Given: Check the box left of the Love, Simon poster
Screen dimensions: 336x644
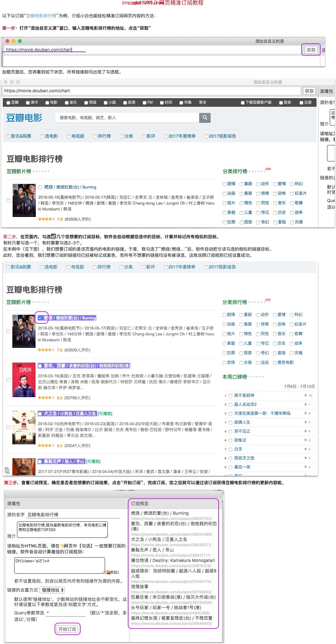Looking at the screenshot, I should pyautogui.click(x=8, y=380).
